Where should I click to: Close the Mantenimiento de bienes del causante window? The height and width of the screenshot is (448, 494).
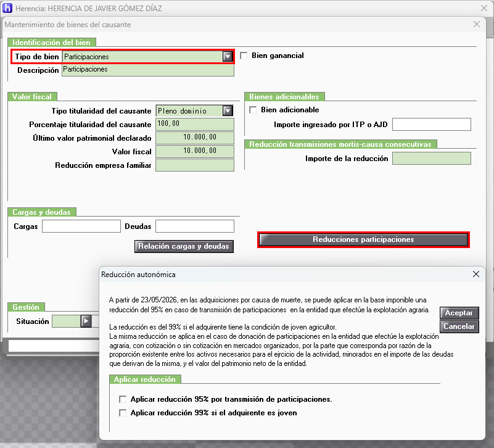pos(477,24)
